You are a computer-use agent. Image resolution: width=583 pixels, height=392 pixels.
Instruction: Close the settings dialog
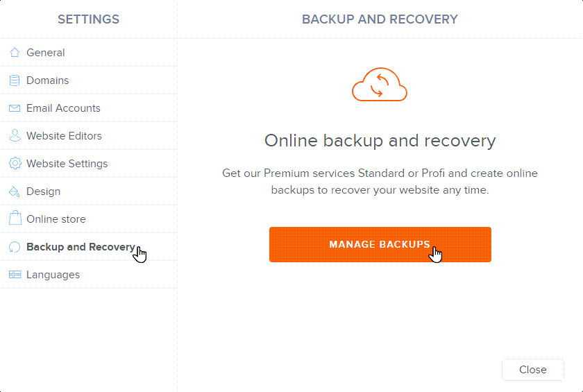532,370
